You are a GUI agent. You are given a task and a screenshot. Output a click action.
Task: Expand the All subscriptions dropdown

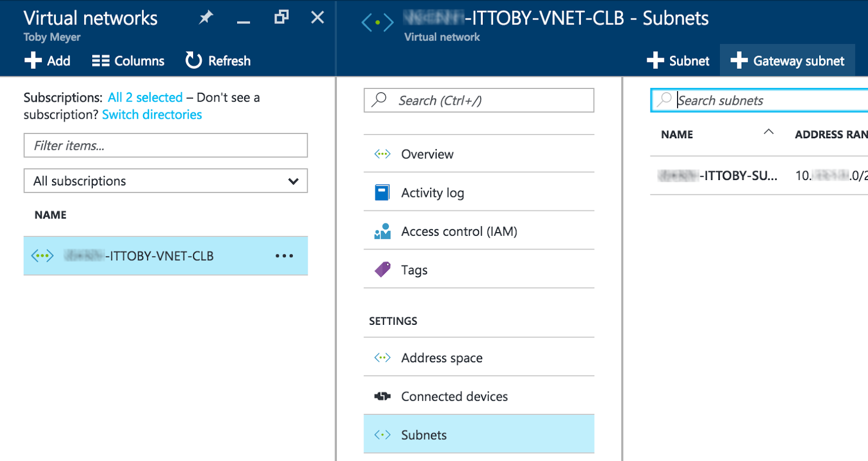coord(165,181)
